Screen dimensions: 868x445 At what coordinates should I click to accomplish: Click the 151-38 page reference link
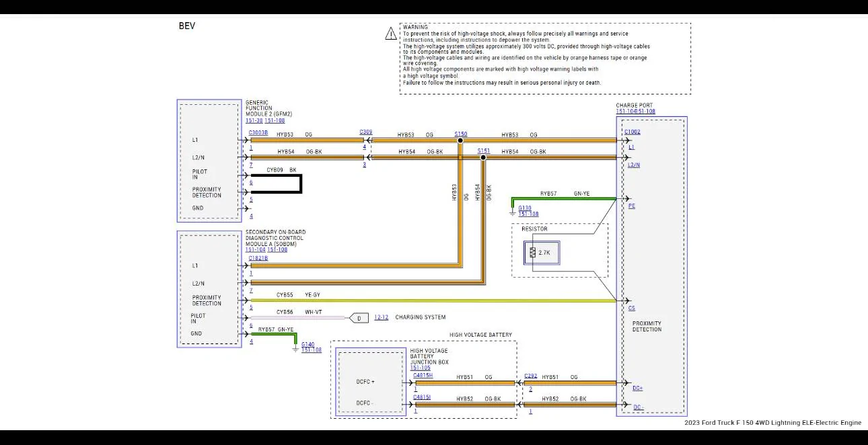coord(254,120)
